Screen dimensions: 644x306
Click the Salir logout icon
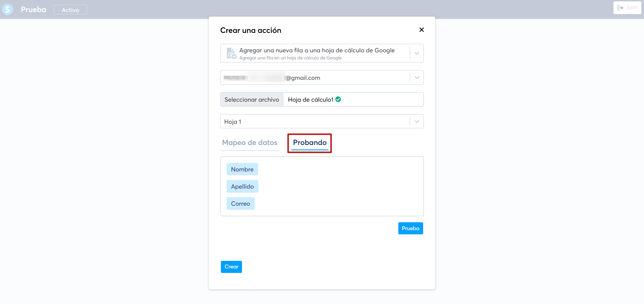[x=621, y=8]
